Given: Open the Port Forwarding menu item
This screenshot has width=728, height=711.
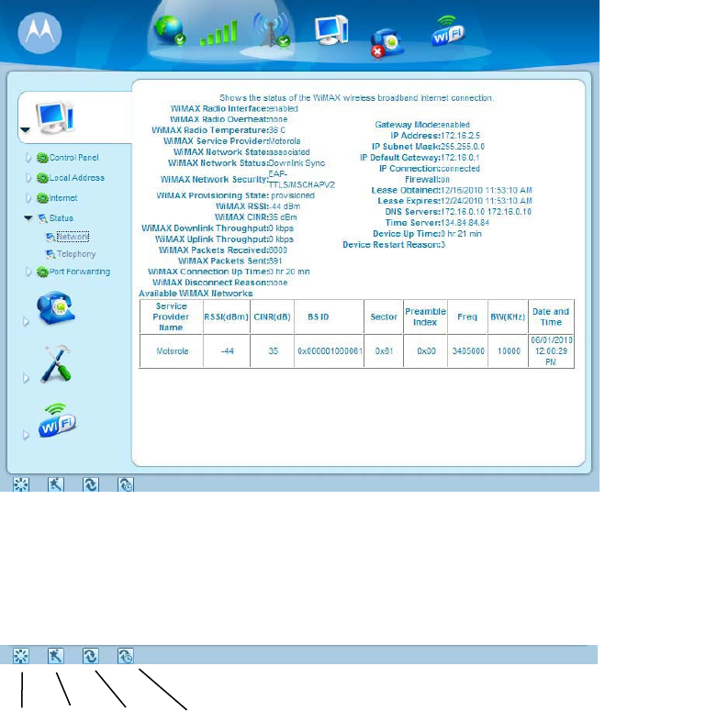Looking at the screenshot, I should [79, 272].
